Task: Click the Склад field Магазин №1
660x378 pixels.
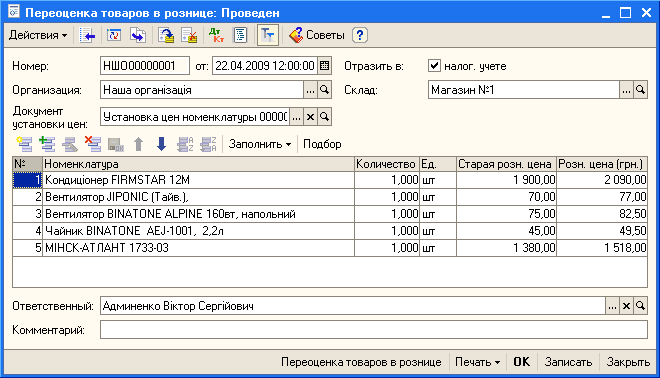Action: (524, 90)
